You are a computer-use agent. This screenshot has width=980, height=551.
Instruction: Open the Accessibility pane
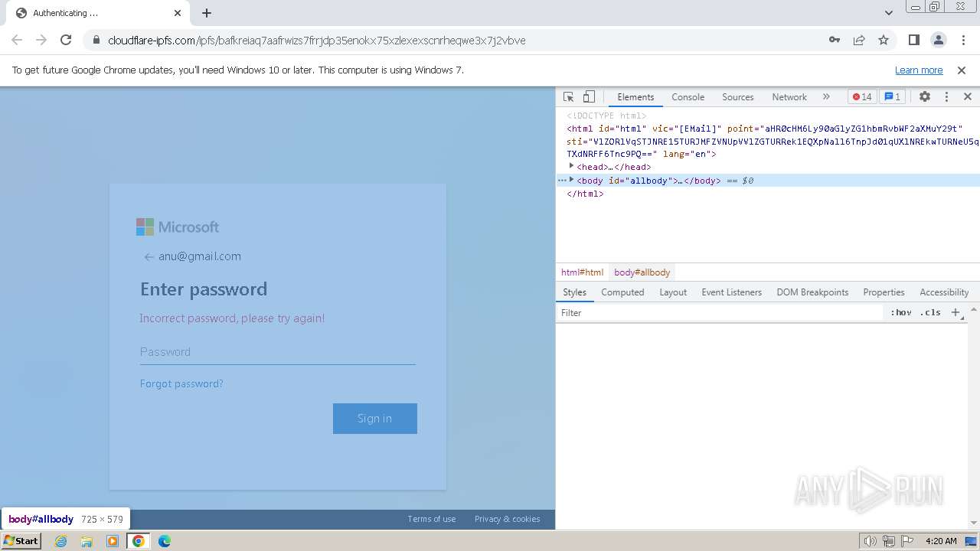pyautogui.click(x=944, y=292)
